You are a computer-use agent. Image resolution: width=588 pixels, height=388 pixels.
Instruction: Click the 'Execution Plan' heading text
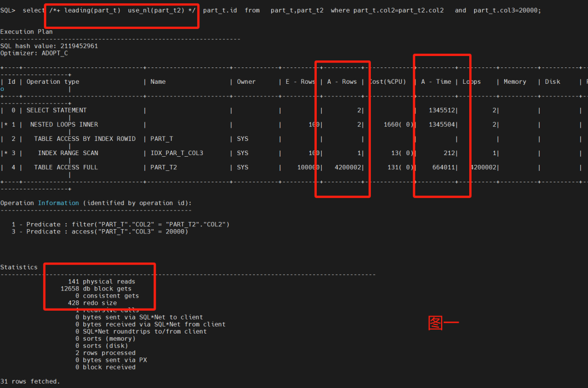click(x=26, y=32)
